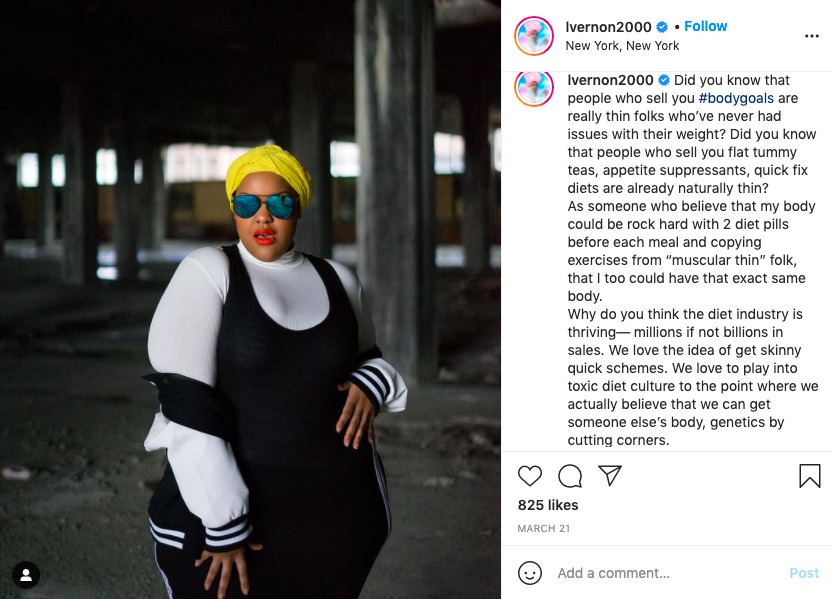Click the post photo of the woman
The image size is (833, 599).
pyautogui.click(x=250, y=300)
